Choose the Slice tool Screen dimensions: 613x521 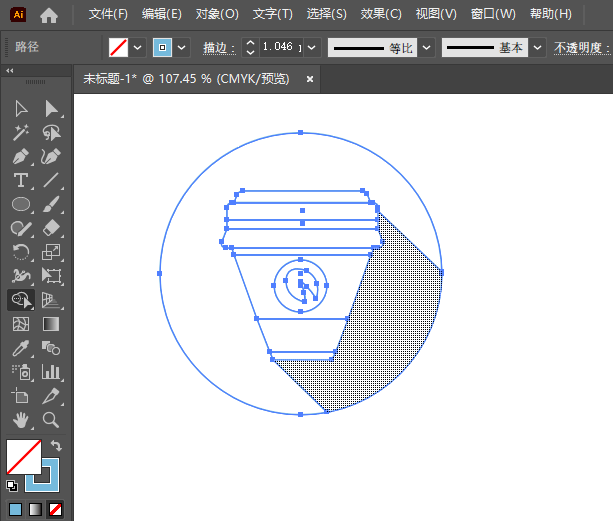tap(51, 396)
